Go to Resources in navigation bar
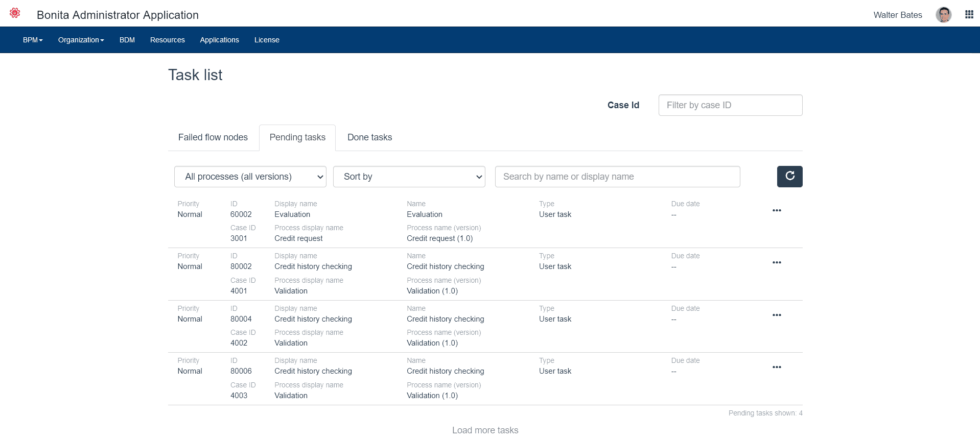The image size is (980, 441). coord(168,40)
